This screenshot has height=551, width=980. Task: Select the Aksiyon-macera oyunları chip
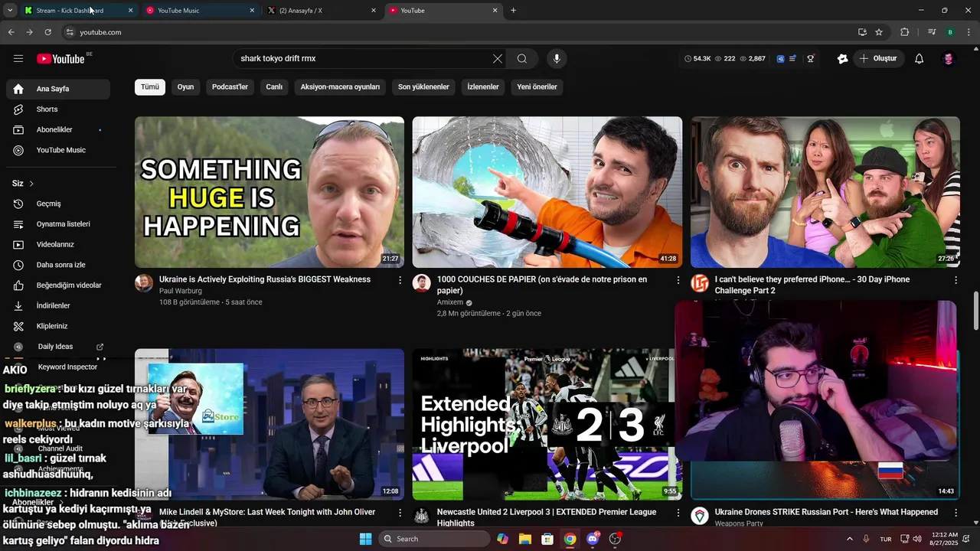click(x=340, y=87)
